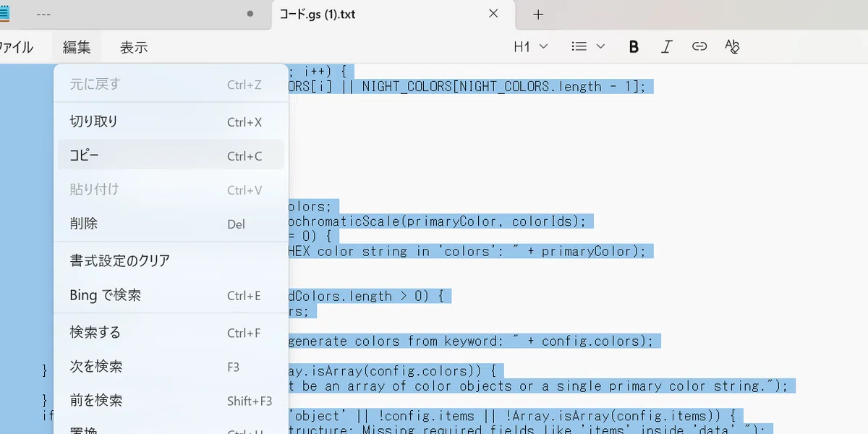Open the 表示 menu
868x434 pixels.
tap(134, 47)
